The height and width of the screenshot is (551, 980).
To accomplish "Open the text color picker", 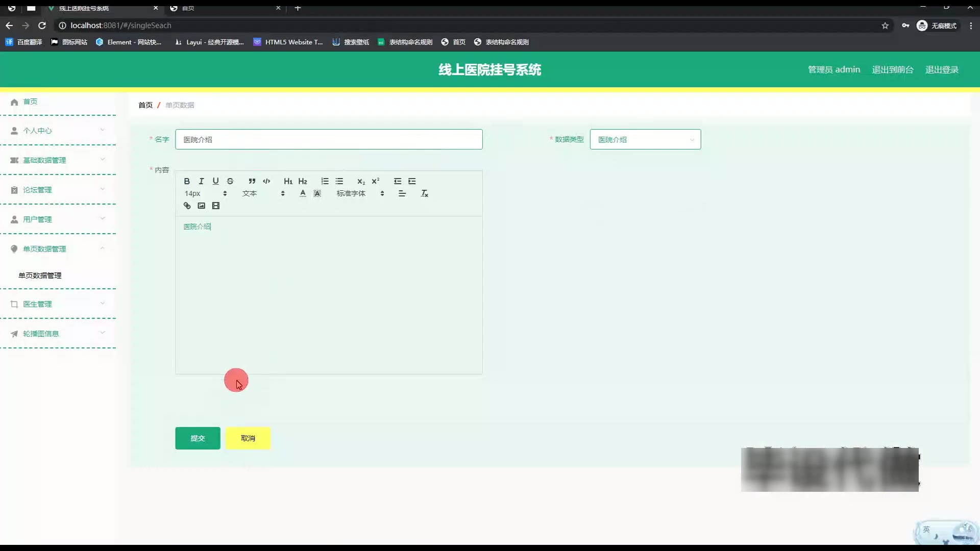I will pos(303,193).
